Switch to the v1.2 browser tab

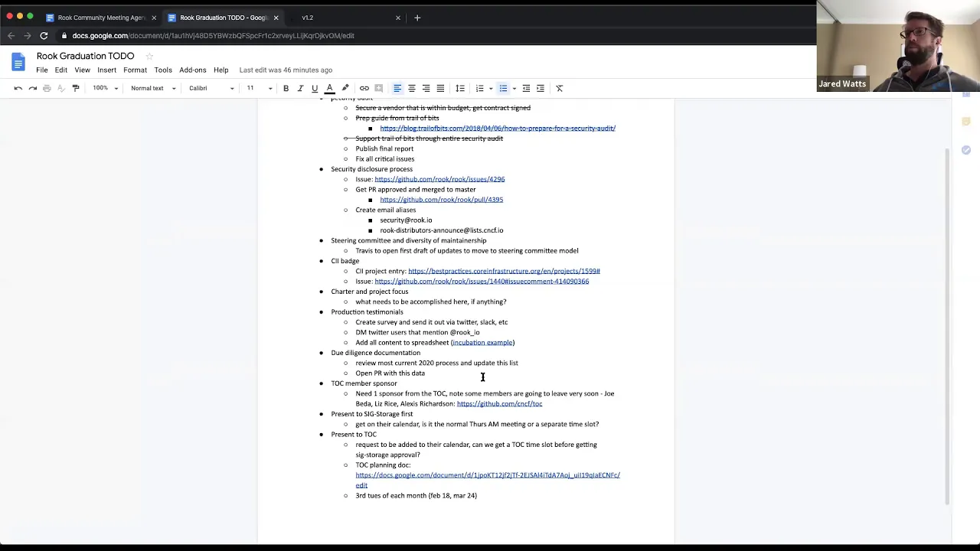point(307,18)
